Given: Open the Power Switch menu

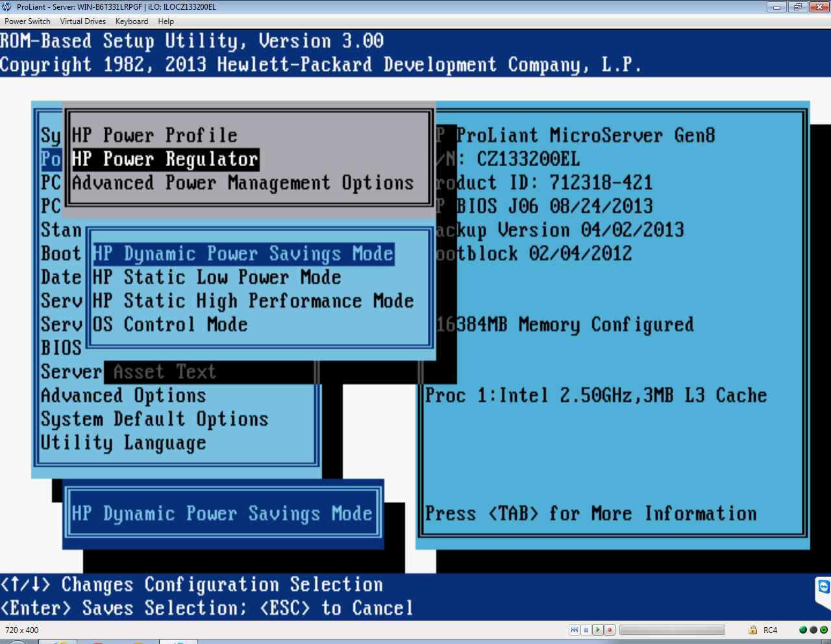Looking at the screenshot, I should pos(27,21).
